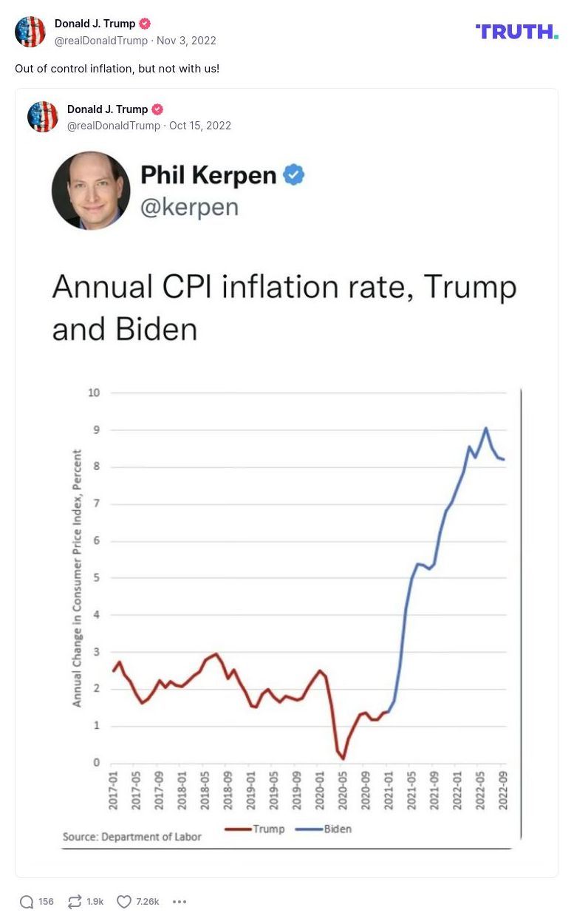Click the @kerpen handle in the image
Image resolution: width=574 pixels, height=924 pixels.
pyautogui.click(x=191, y=206)
